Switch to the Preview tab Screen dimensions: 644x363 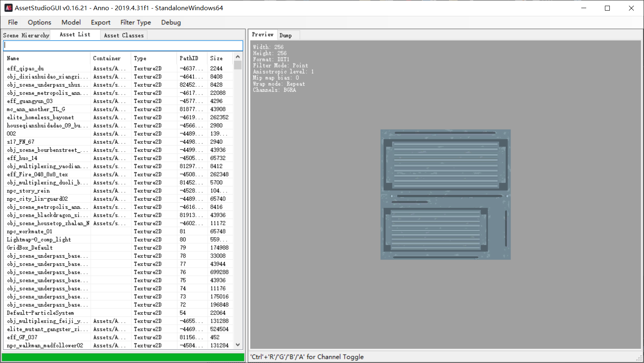pyautogui.click(x=263, y=35)
